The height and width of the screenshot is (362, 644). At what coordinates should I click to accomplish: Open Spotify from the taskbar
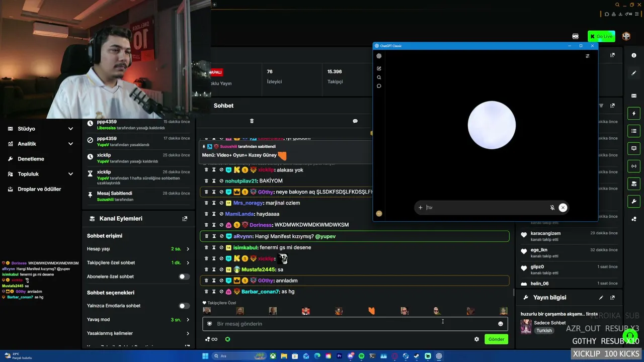361,356
